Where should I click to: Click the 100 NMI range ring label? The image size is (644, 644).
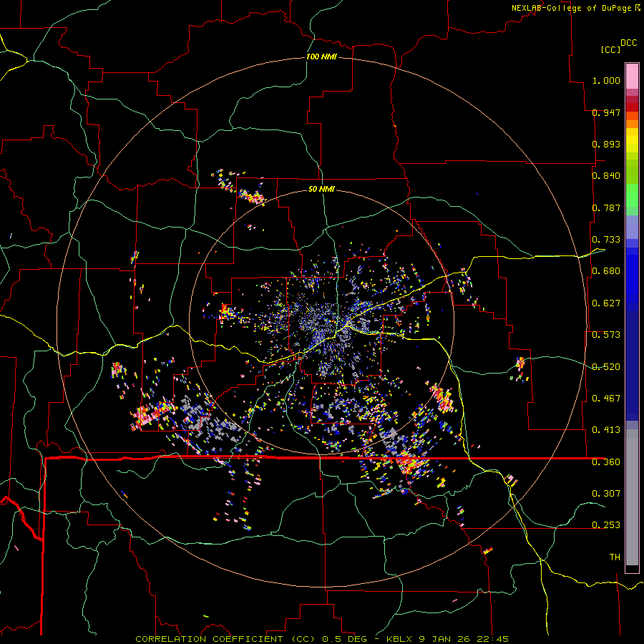pos(321,57)
